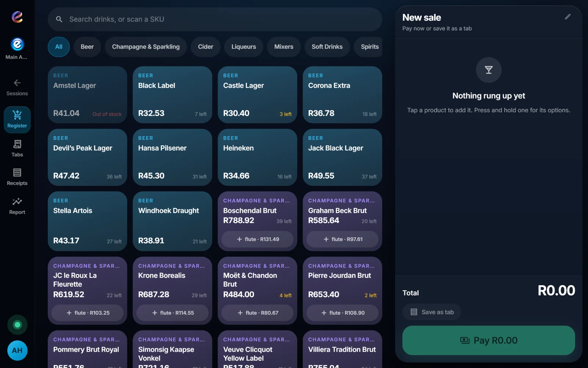The height and width of the screenshot is (368, 588).
Task: Add Windhoek Draught to sale
Action: pyautogui.click(x=172, y=221)
